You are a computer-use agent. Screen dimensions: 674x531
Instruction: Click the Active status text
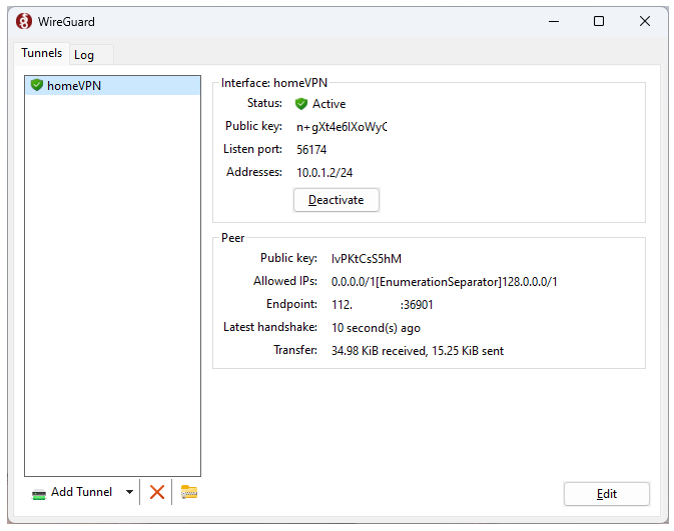pyautogui.click(x=329, y=104)
